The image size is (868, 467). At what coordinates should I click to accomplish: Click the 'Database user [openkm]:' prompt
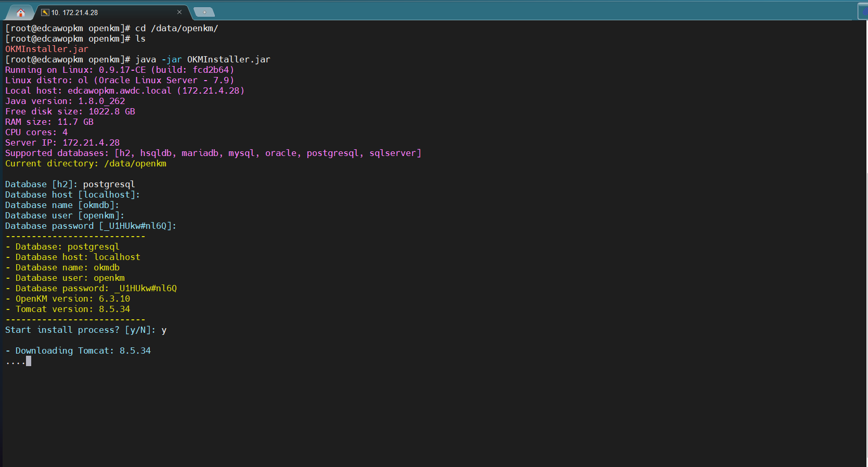coord(65,215)
